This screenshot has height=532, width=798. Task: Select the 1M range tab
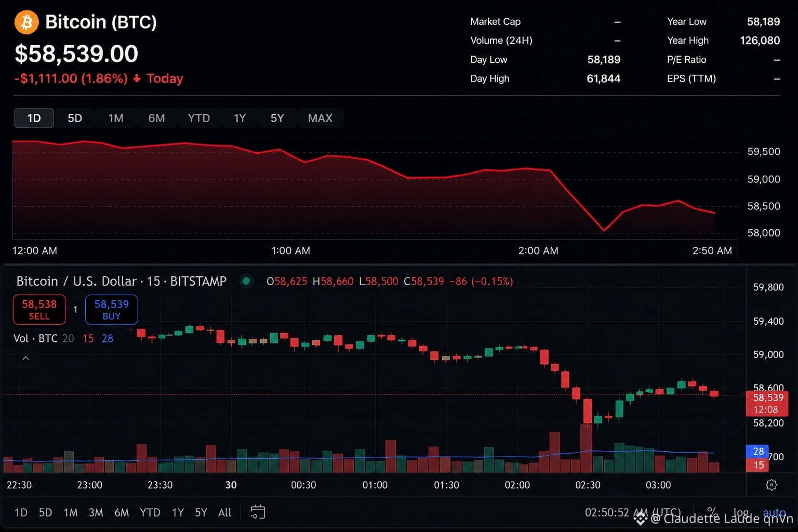tap(116, 118)
